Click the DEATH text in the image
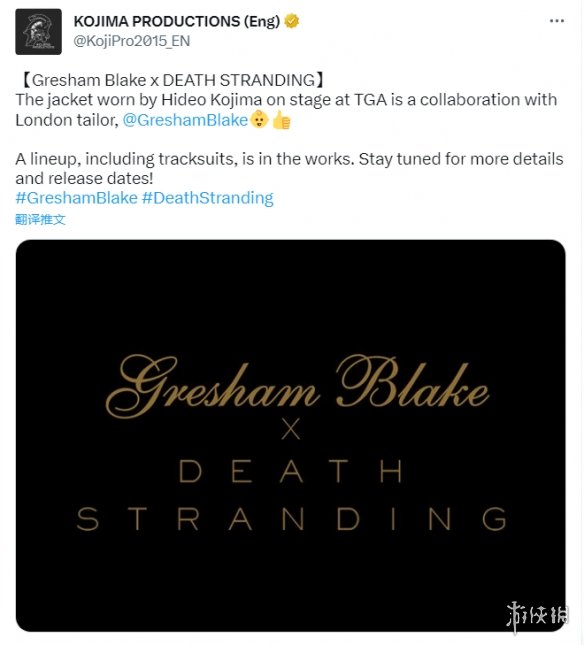 (x=291, y=471)
